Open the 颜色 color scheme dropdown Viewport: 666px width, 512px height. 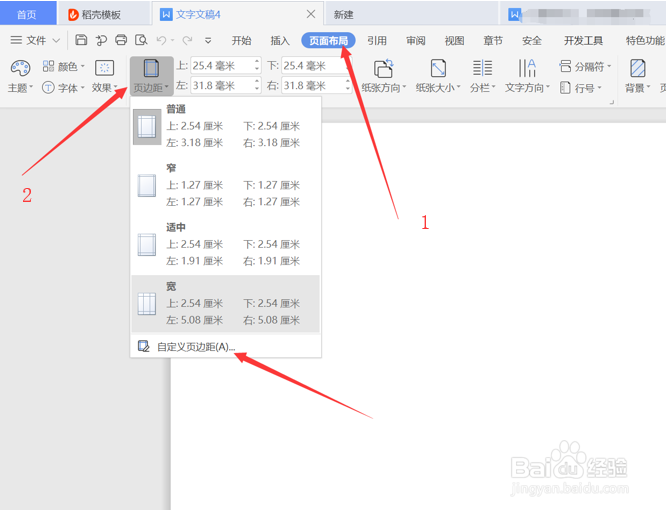64,66
